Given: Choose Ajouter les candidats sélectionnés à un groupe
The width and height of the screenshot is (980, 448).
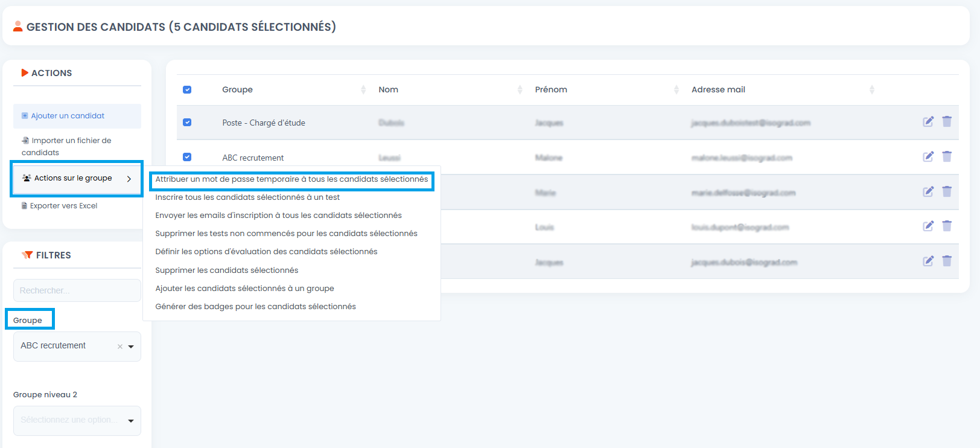Looking at the screenshot, I should click(244, 289).
